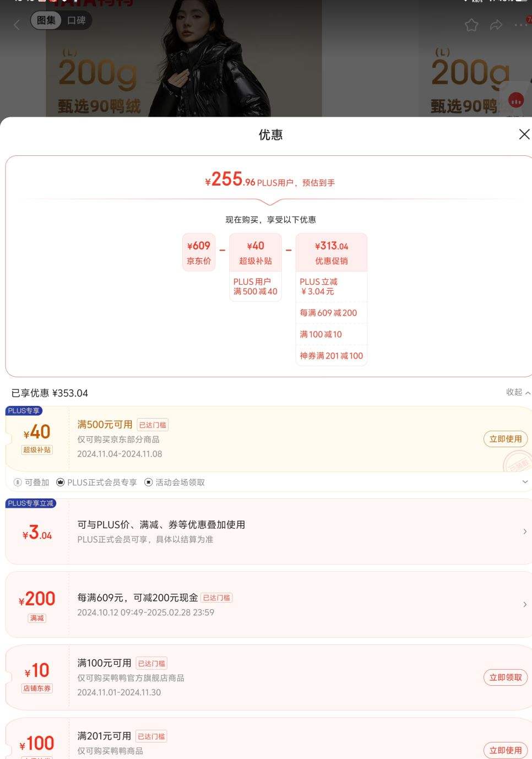Tap the 可叠加 stack icon

coord(17,481)
